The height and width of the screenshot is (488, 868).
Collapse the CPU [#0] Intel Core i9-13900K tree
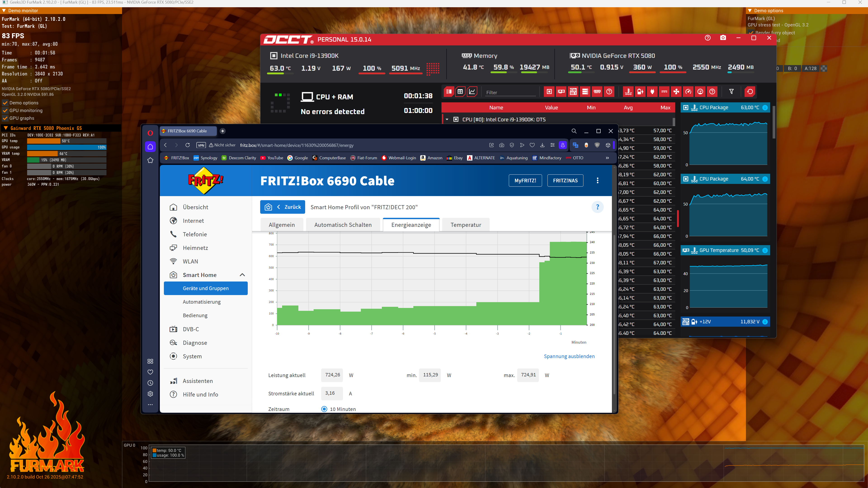[447, 120]
